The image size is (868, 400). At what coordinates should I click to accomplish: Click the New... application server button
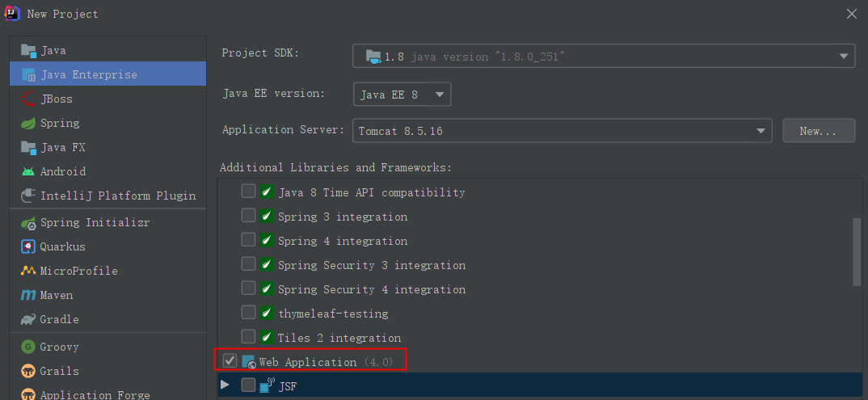[819, 131]
